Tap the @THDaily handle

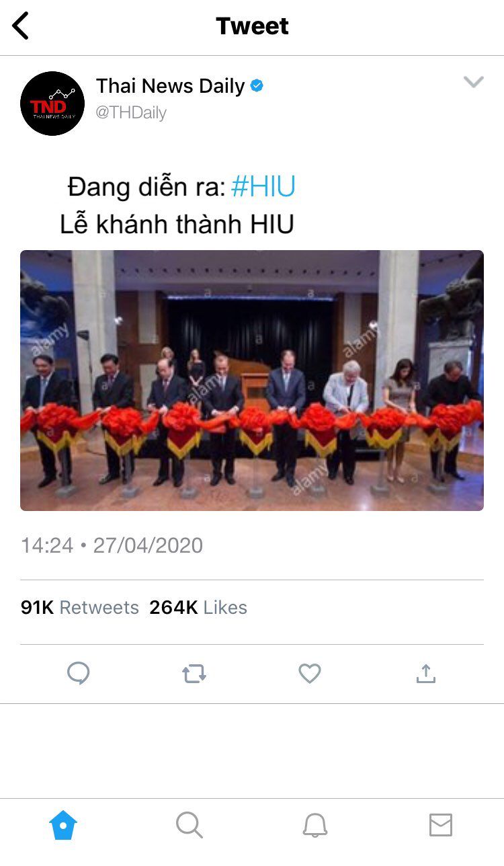point(131,112)
